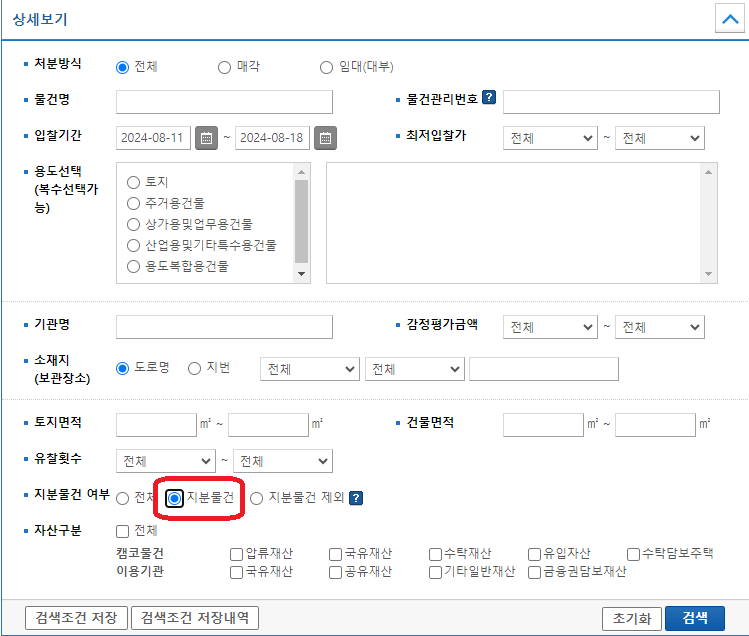Open first 소재지 region dropdown
This screenshot has width=749, height=636.
[x=310, y=369]
